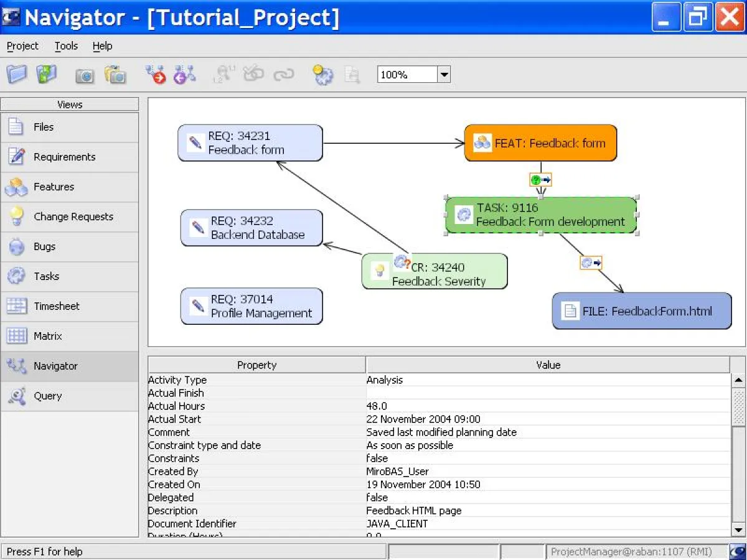Open the zoom percentage dropdown arrow
Image resolution: width=747 pixels, height=560 pixels.
tap(444, 75)
